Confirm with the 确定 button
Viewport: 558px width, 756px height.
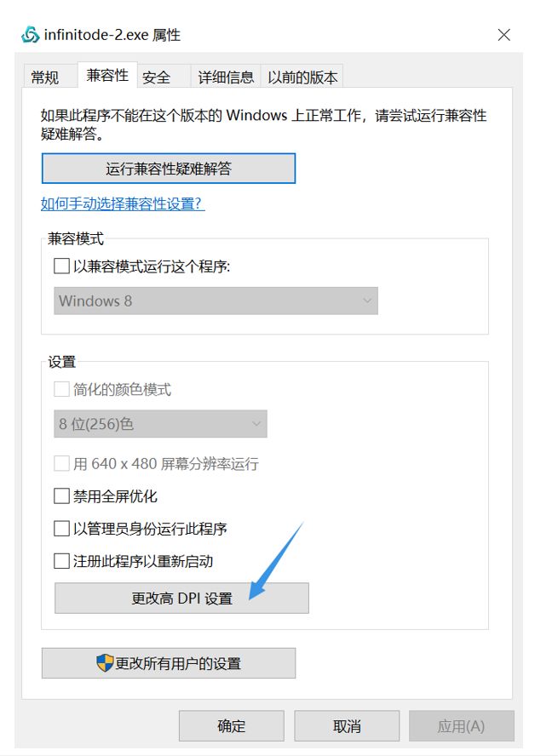coord(232,726)
